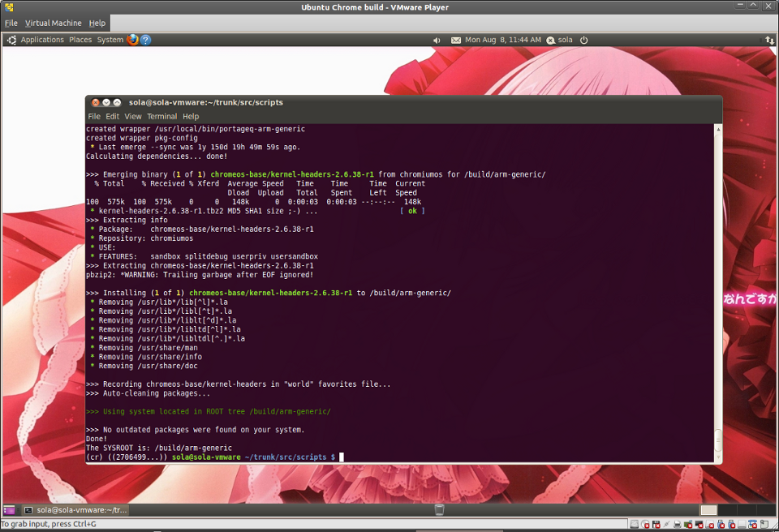Click the green 'Using system located in ROOT' line

[x=209, y=411]
